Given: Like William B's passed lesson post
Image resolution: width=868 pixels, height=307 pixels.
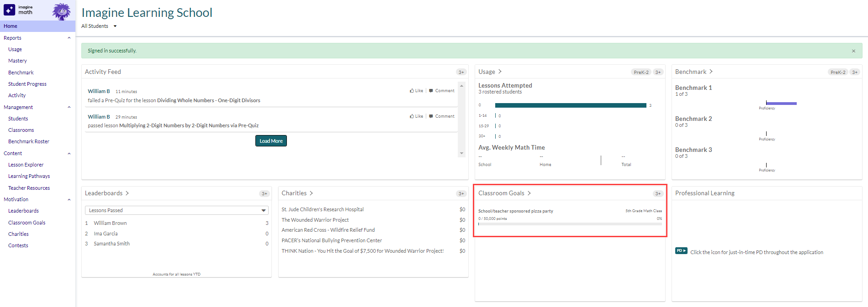Looking at the screenshot, I should point(417,116).
